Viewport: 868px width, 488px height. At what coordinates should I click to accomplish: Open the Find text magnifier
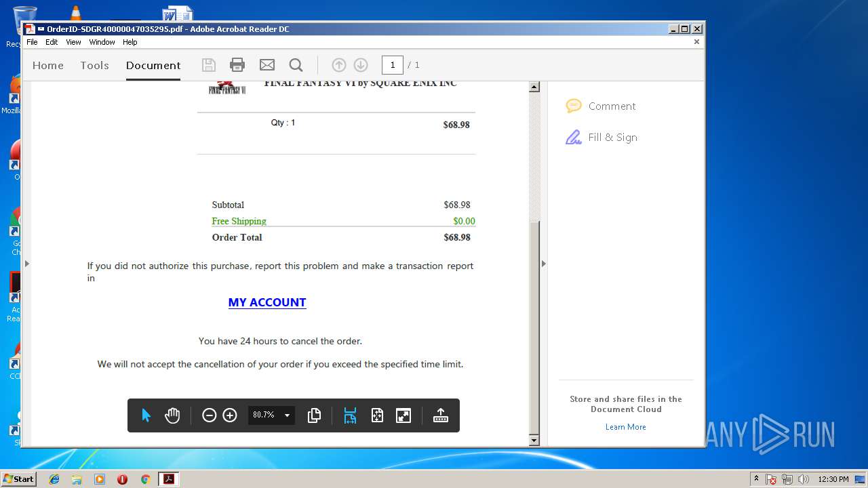pos(296,65)
